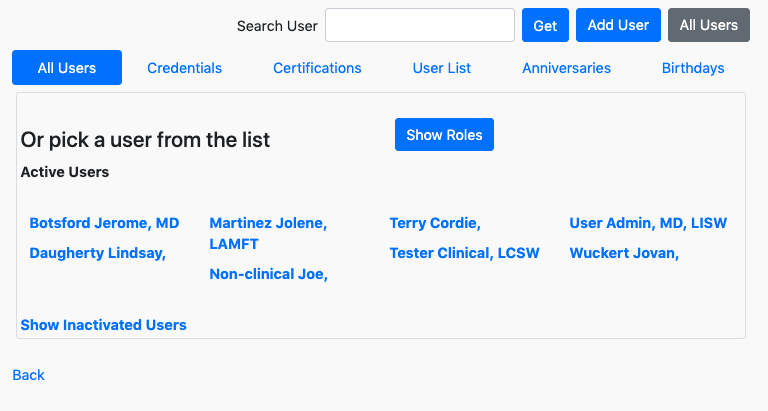Click the Show Roles button
This screenshot has width=768, height=411.
[x=444, y=135]
